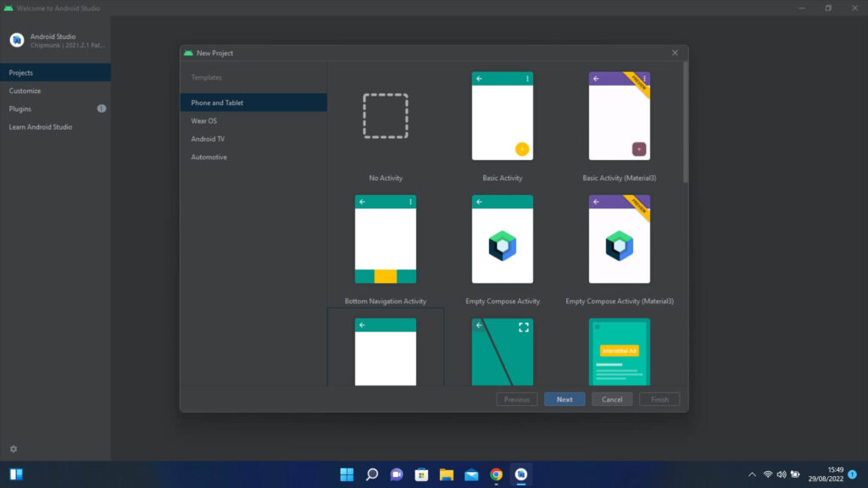Open Plugins in Welcome sidebar
The width and height of the screenshot is (868, 488).
click(55, 109)
